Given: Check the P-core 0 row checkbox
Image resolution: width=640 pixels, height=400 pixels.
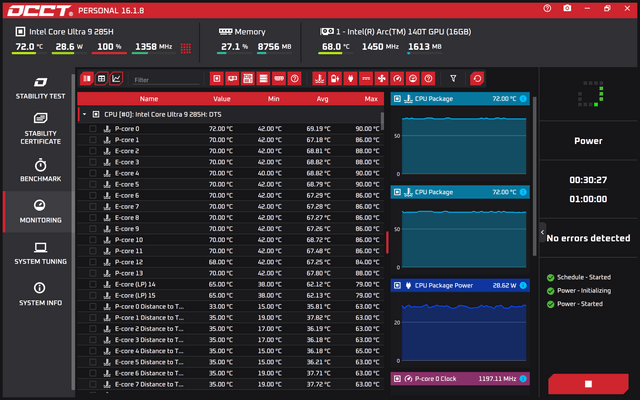Looking at the screenshot, I should tap(93, 129).
